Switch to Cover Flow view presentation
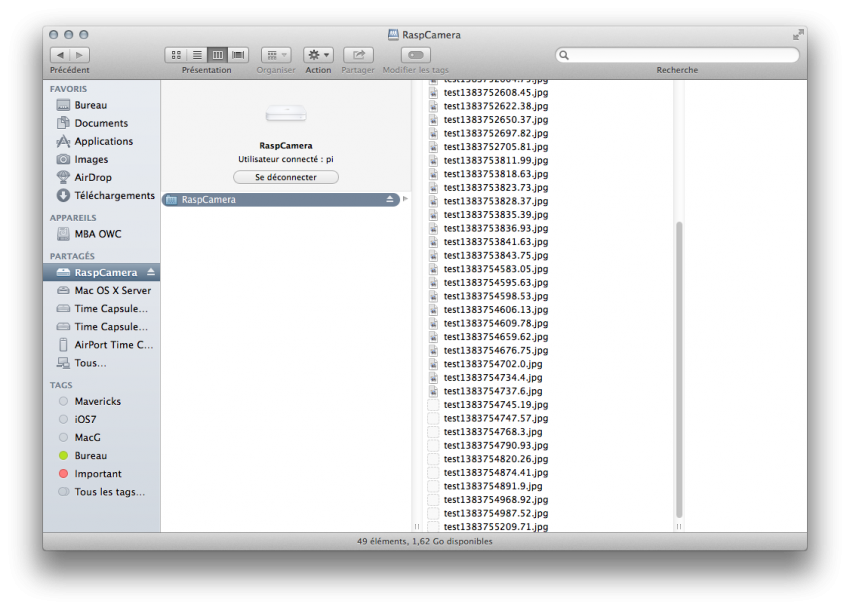850x610 pixels. [x=238, y=55]
